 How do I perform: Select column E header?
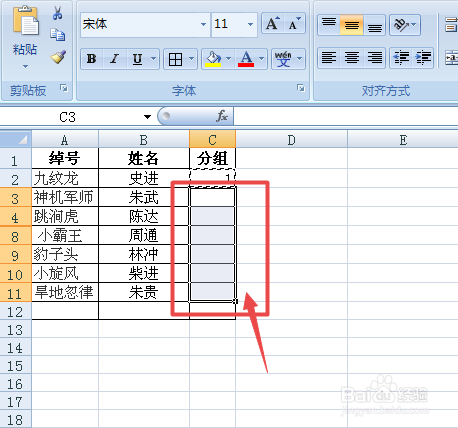click(x=403, y=140)
